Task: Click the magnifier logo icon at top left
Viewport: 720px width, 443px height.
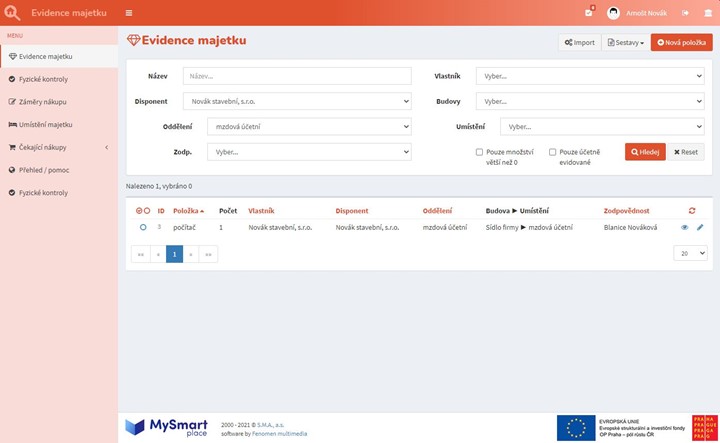Action: pyautogui.click(x=12, y=12)
